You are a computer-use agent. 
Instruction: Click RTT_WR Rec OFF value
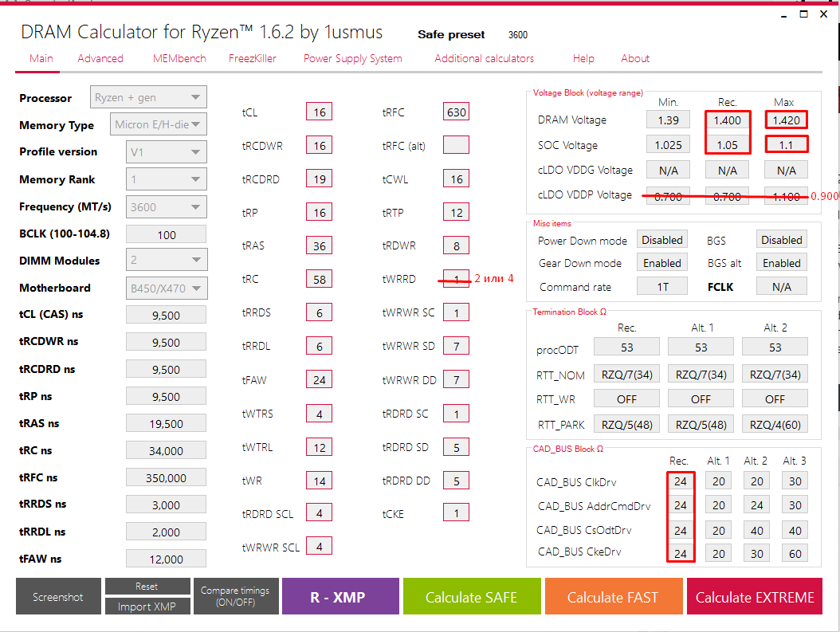click(x=626, y=398)
